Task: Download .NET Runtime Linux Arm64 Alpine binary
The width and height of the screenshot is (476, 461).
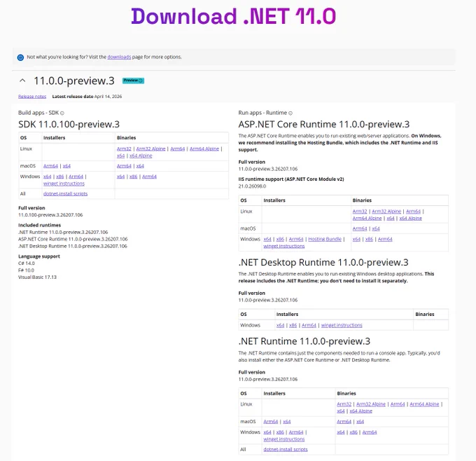Action: (424, 404)
